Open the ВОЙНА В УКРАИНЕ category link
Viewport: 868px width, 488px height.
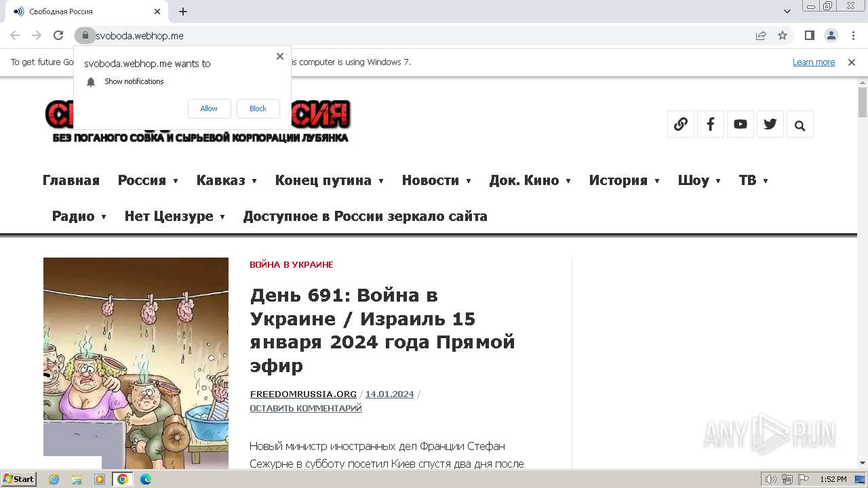[x=291, y=265]
